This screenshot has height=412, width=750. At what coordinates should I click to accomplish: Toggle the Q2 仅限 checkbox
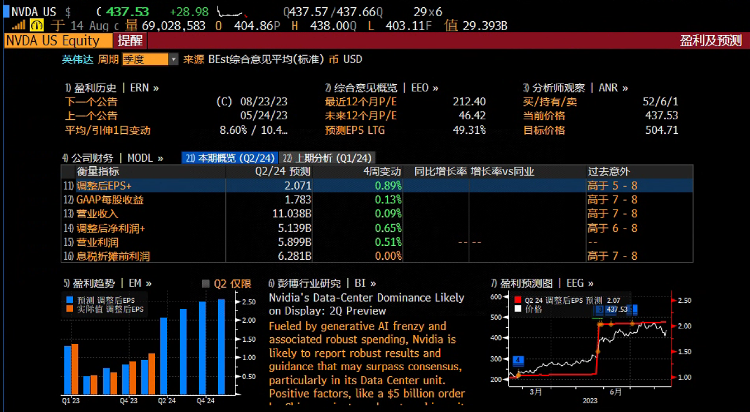click(x=206, y=284)
